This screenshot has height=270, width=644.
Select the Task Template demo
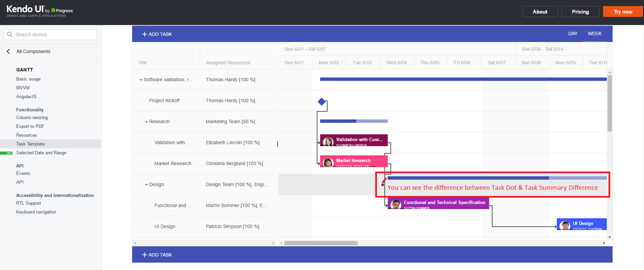[50, 144]
